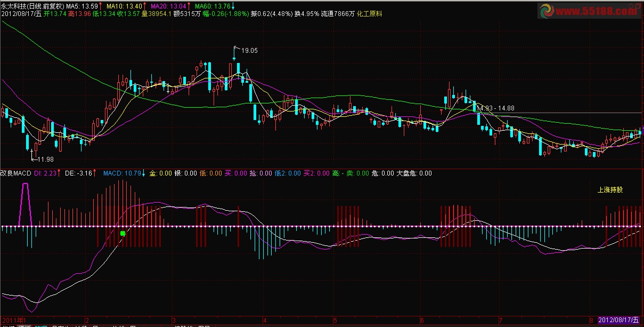Click the 2012/08/17/五 date in the quote header
644x327 pixels.
[21, 13]
